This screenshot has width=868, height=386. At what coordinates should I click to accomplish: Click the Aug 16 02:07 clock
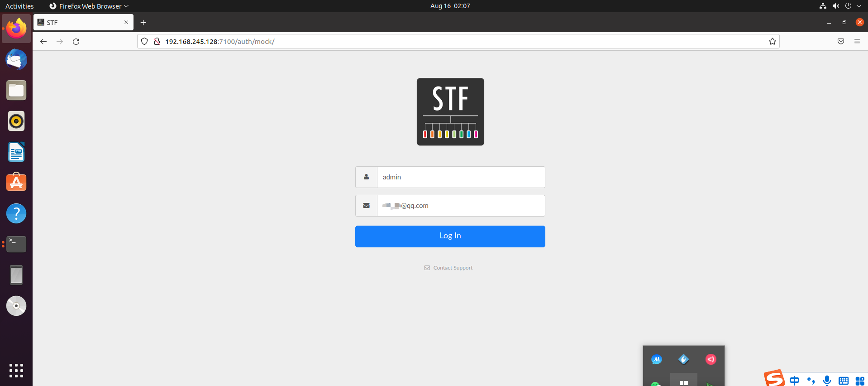[450, 6]
